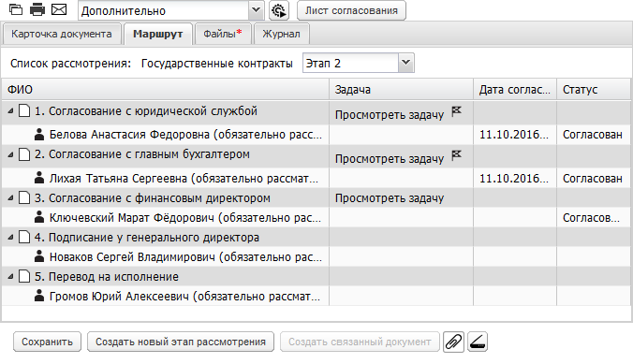The height and width of the screenshot is (364, 633).
Task: Click date 11.10.2016 in Лихая row
Action: pos(514,179)
